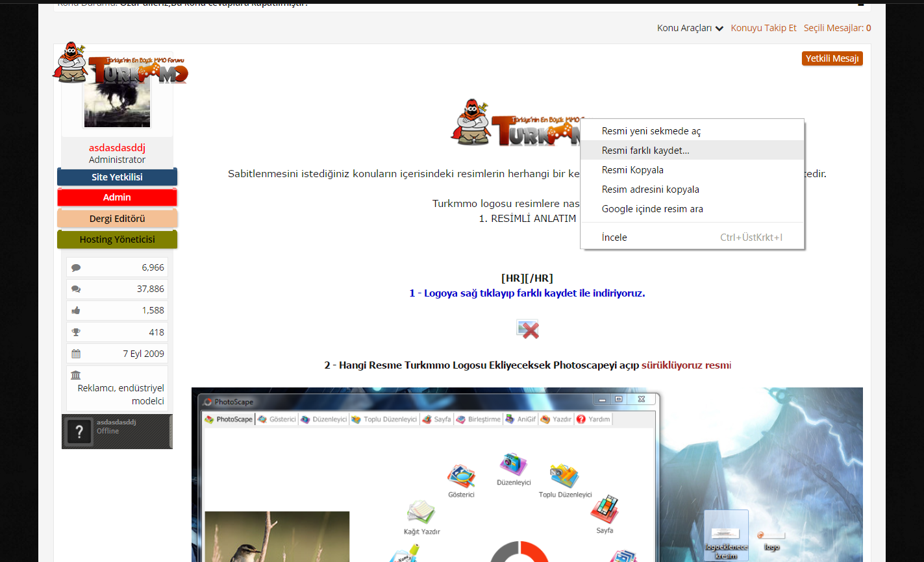Choose 'Resmi yeni sekmede aç' from context menu
This screenshot has width=924, height=562.
pos(692,131)
